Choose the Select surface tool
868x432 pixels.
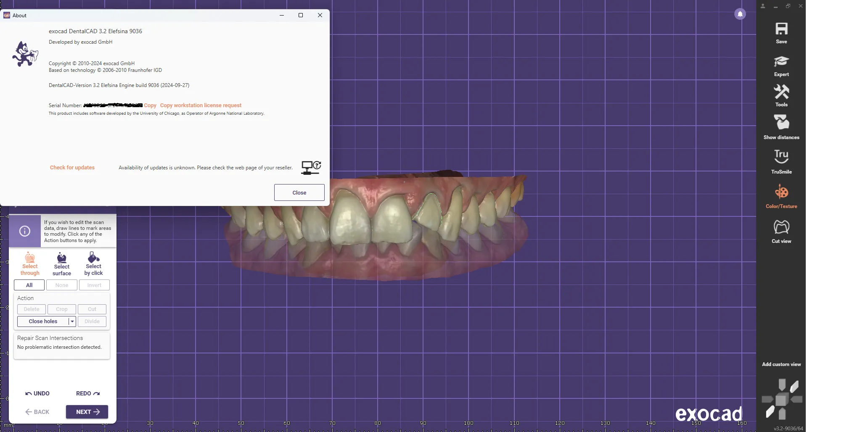(x=62, y=264)
